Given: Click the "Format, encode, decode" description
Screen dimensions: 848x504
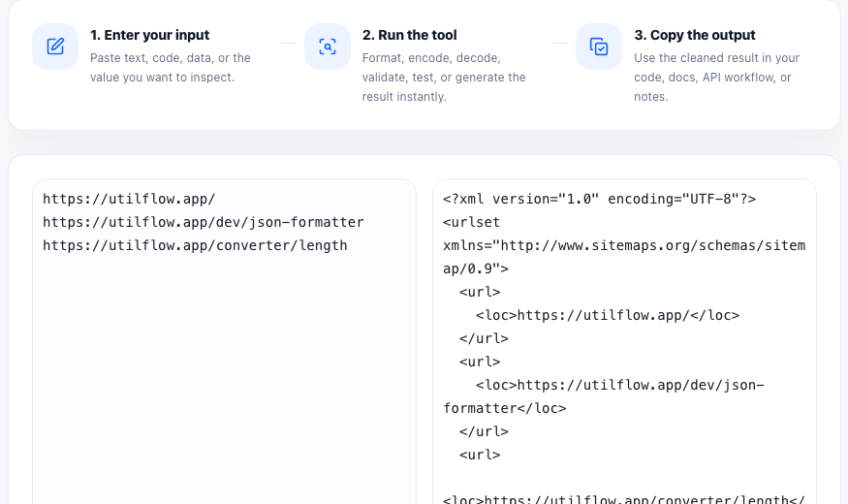Looking at the screenshot, I should pos(444,78).
